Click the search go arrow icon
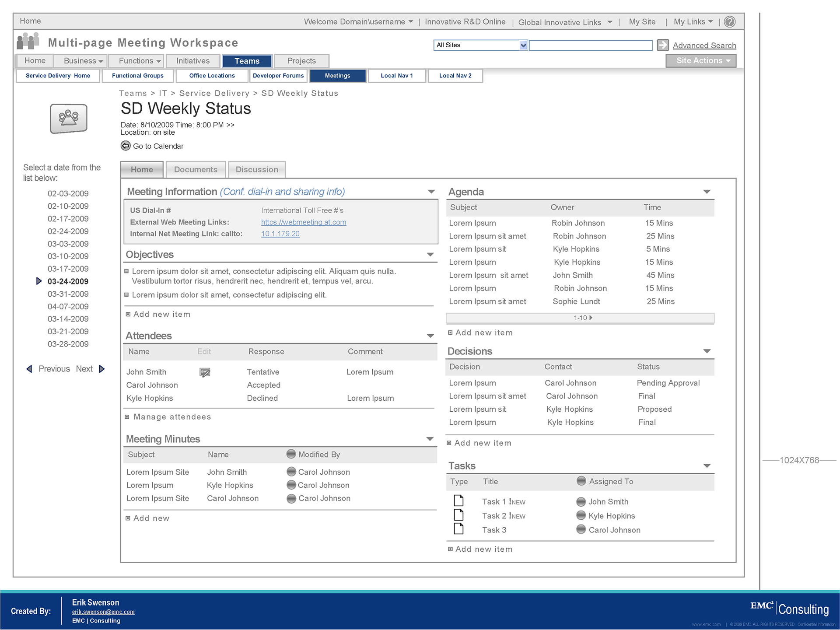The width and height of the screenshot is (840, 630). pyautogui.click(x=663, y=45)
